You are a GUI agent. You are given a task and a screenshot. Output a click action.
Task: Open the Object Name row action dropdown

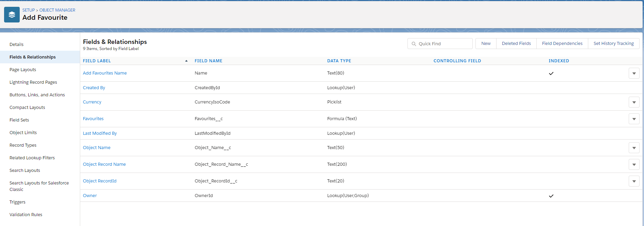(634, 148)
